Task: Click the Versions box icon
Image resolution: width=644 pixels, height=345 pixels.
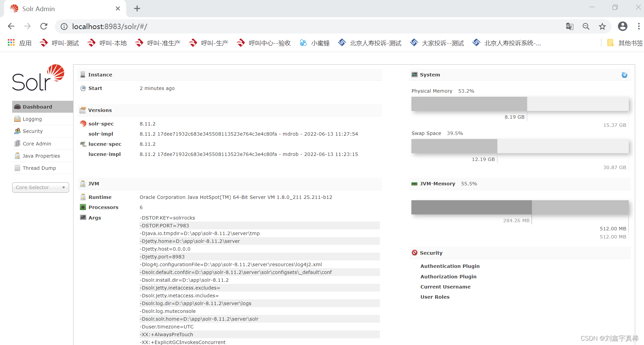Action: click(83, 110)
